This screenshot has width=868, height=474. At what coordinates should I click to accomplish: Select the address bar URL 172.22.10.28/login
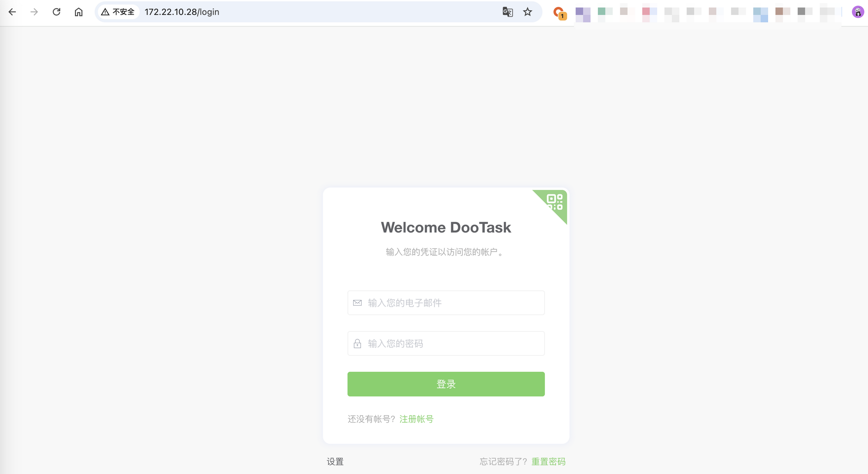point(182,12)
